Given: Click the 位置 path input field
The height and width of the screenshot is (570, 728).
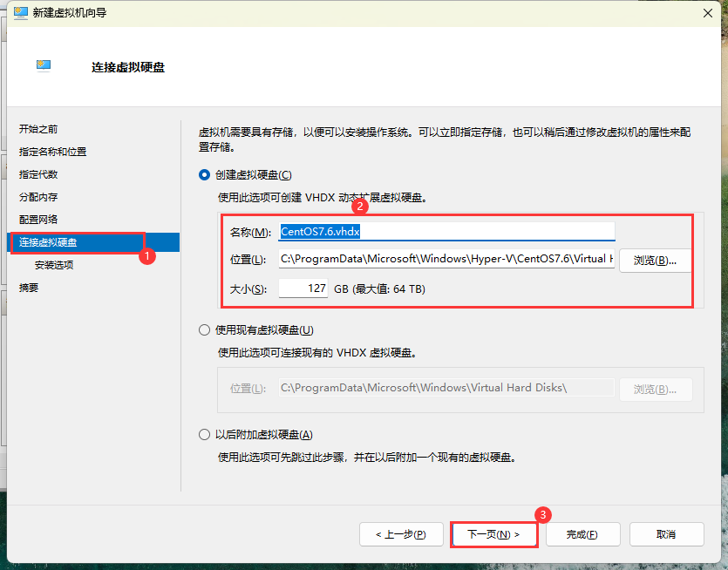Looking at the screenshot, I should tap(446, 259).
